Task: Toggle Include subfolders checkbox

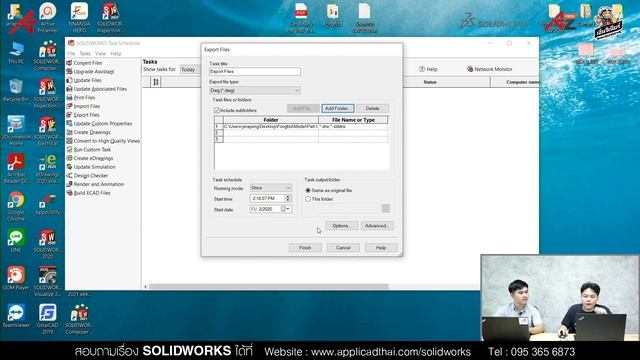Action: (217, 110)
